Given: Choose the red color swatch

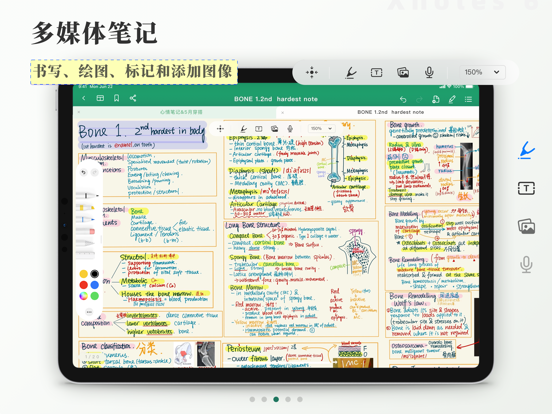Looking at the screenshot, I should 83,285.
